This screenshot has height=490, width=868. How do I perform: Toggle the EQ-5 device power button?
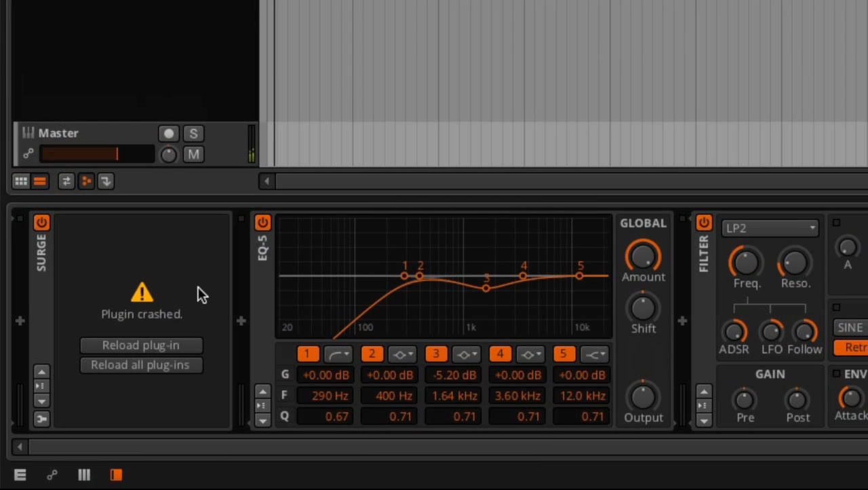pyautogui.click(x=262, y=223)
